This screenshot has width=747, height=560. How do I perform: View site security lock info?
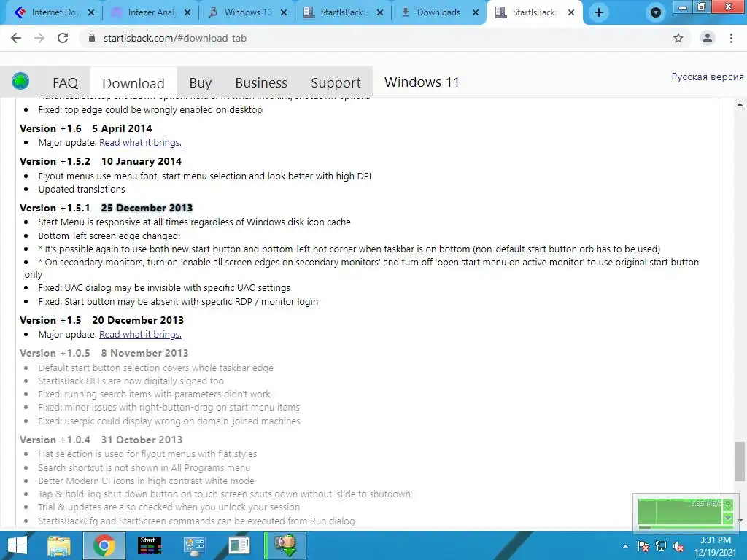coord(92,38)
